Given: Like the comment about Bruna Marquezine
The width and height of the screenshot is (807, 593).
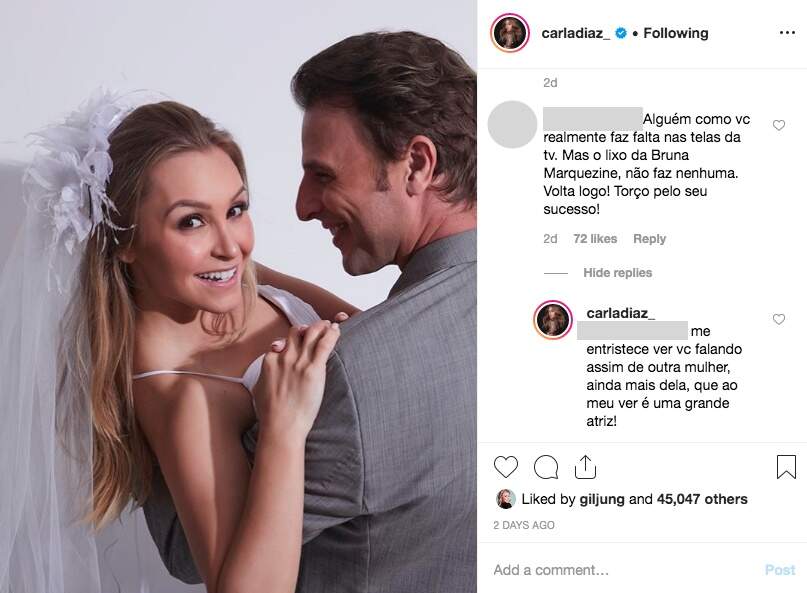Looking at the screenshot, I should pos(779,126).
